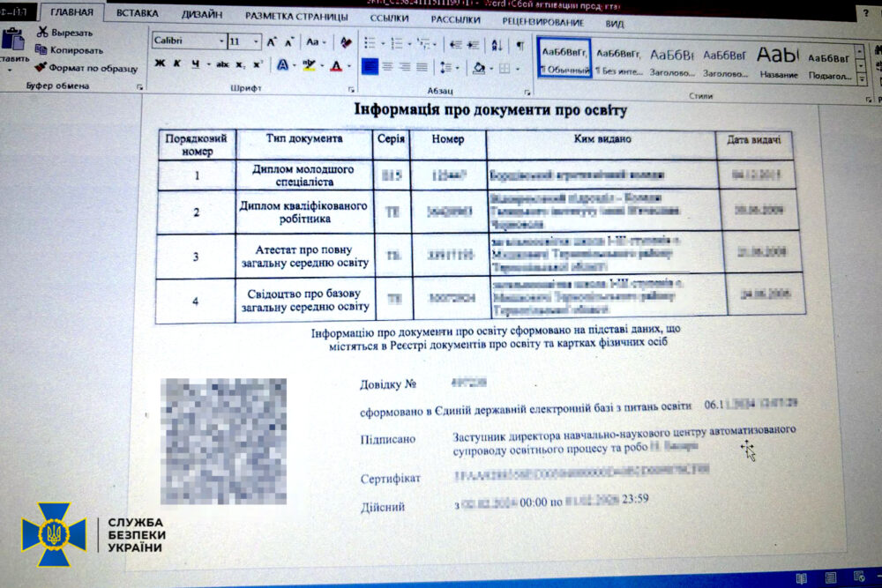The height and width of the screenshot is (588, 882).
Task: Apply the text effects glowing A icon
Action: pyautogui.click(x=281, y=65)
